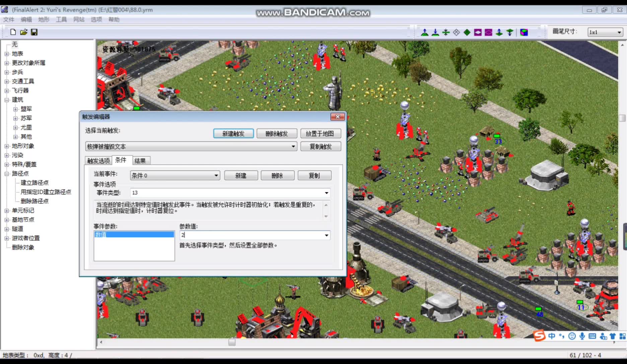Viewport: 627px width, 364px height.
Task: Click the Hide tileset diamond-outline icon
Action: pos(457,32)
